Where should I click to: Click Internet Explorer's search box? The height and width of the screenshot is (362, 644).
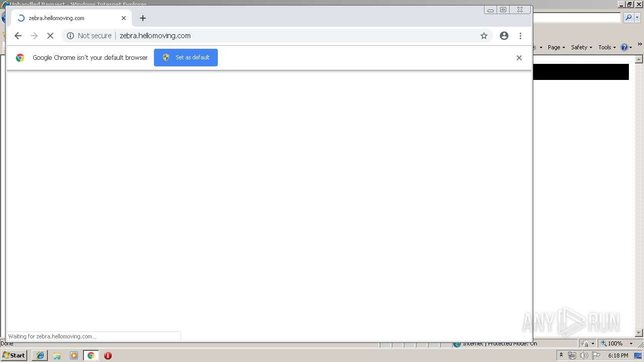577,18
